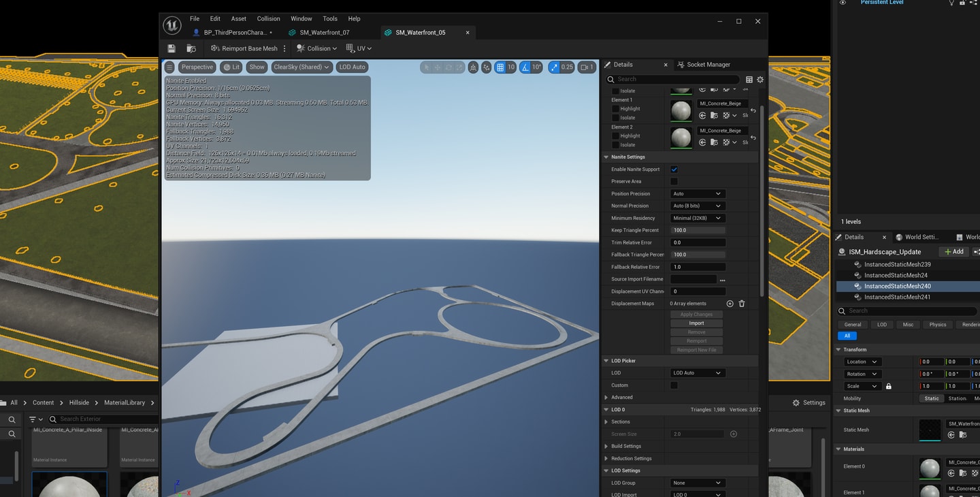980x497 pixels.
Task: Enable Isolate for Element 2
Action: point(615,144)
